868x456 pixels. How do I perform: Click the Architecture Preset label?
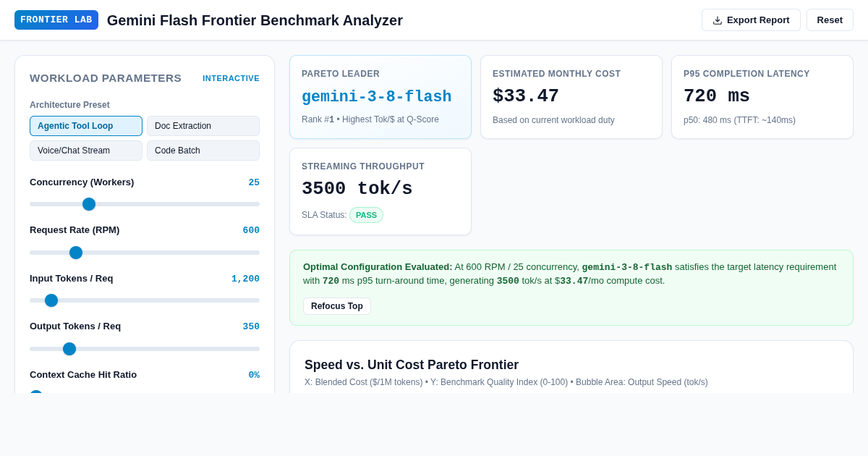point(69,105)
